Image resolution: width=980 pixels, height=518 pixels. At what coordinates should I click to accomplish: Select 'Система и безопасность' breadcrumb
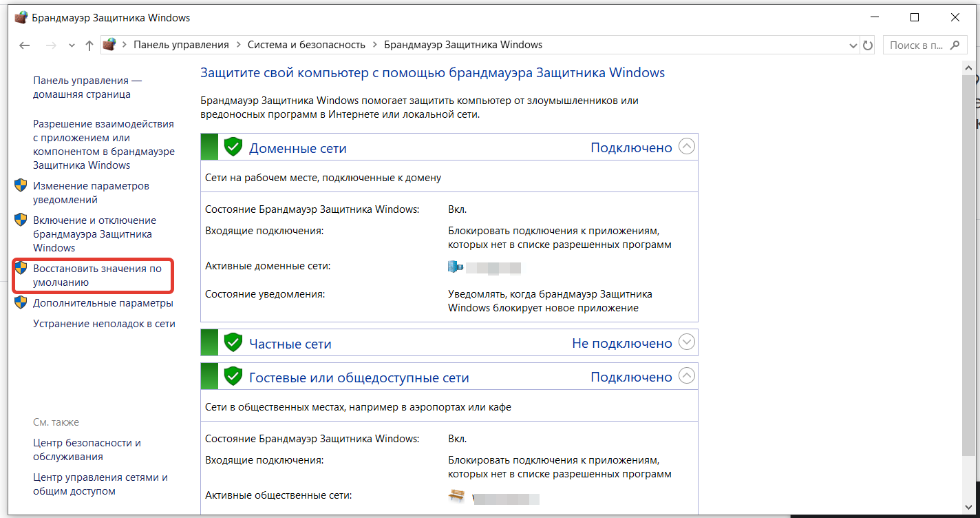[306, 45]
